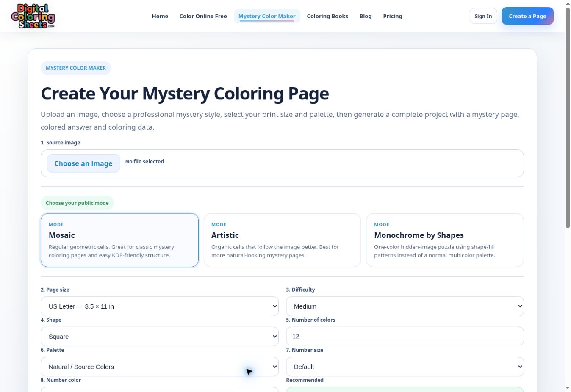Click the '8. Number color' label
Viewport: 571px width, 392px height.
point(61,380)
